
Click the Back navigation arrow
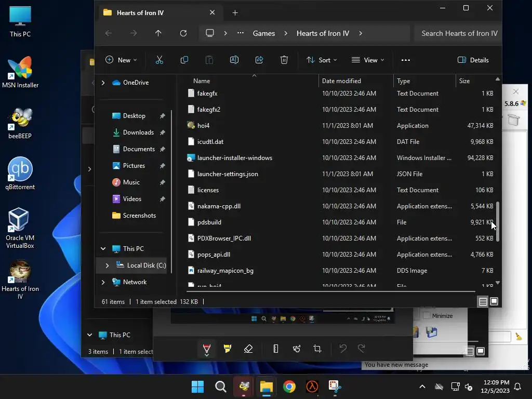[108, 33]
